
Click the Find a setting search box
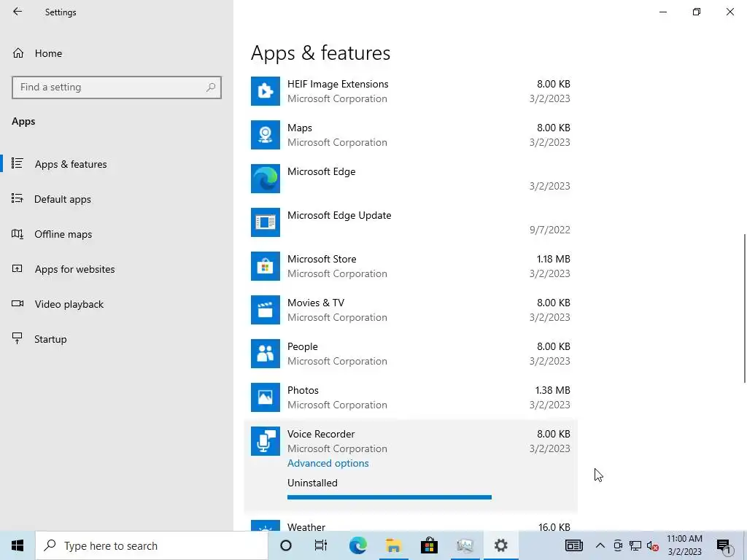coord(117,87)
